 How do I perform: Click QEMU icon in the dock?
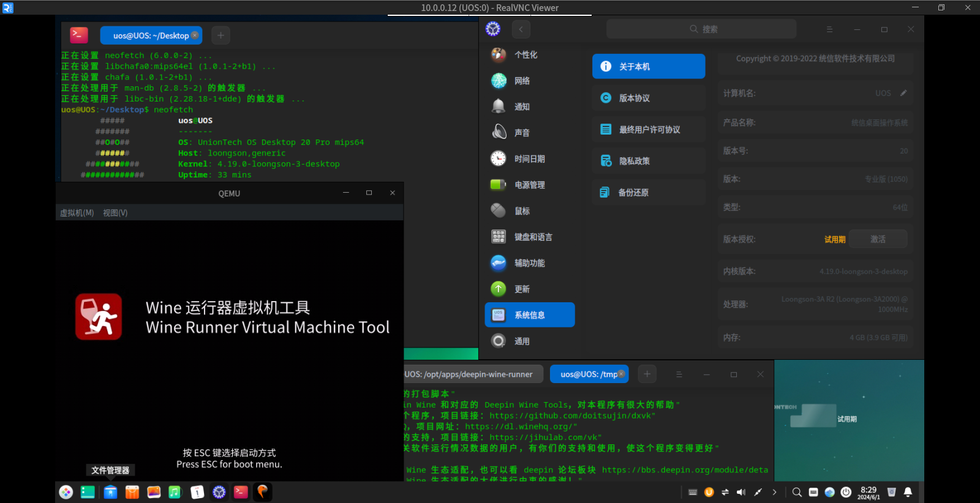[x=263, y=492]
